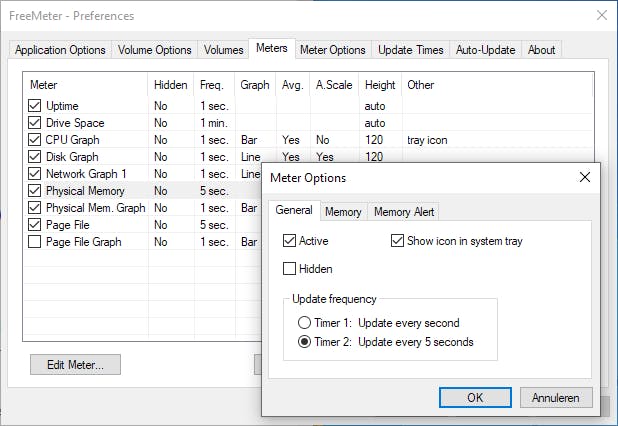The width and height of the screenshot is (618, 426).
Task: Uncheck the Active checkbox
Action: (290, 241)
